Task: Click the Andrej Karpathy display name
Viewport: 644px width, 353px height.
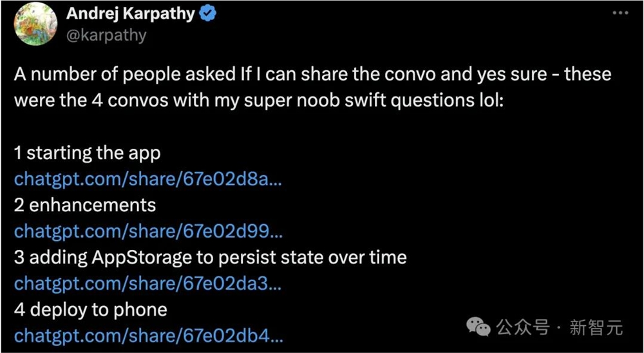Action: pyautogui.click(x=131, y=14)
